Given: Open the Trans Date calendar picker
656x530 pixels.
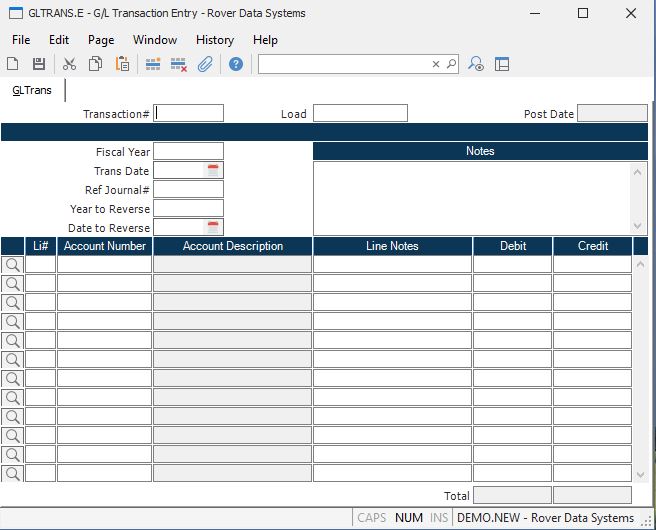Looking at the screenshot, I should point(213,171).
